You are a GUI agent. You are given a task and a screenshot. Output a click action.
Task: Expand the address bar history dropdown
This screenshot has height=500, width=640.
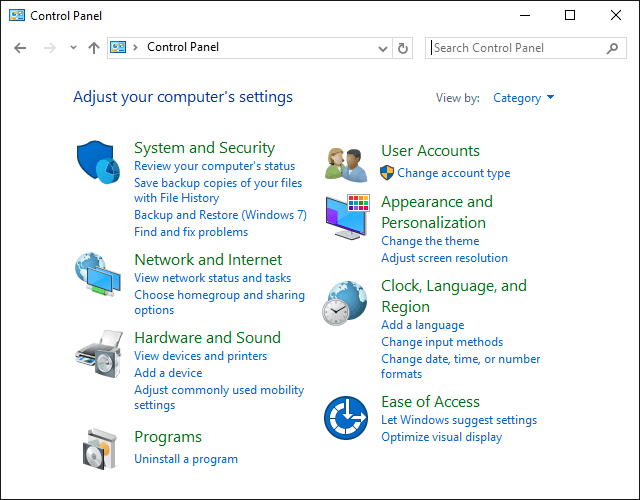383,48
